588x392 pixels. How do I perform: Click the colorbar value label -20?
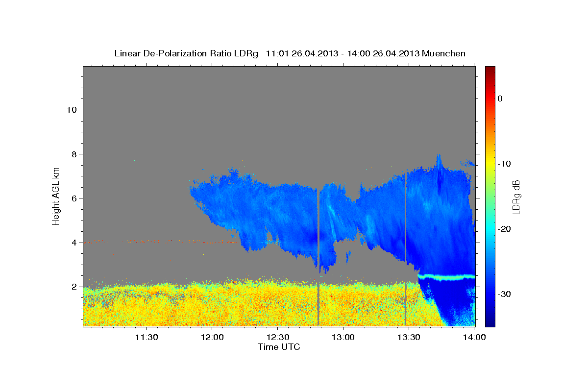click(504, 229)
